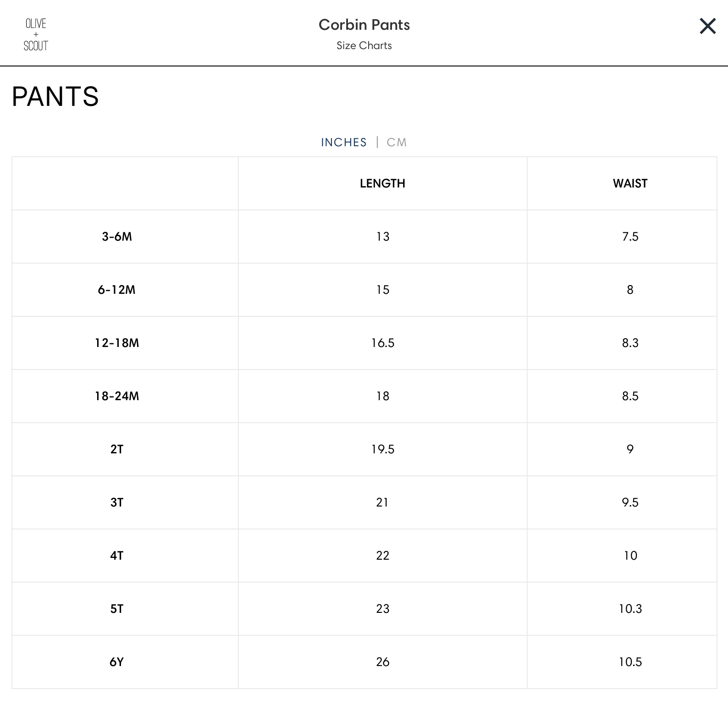The image size is (728, 716).
Task: Click the WAIST column header
Action: (x=630, y=183)
